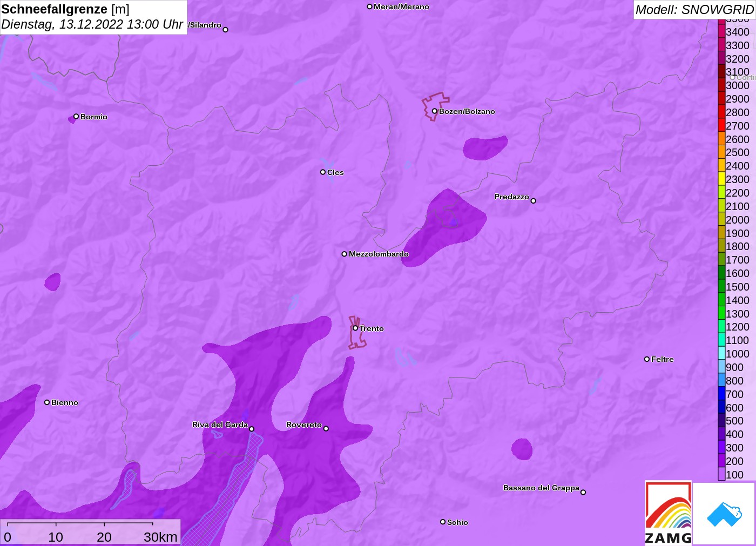The width and height of the screenshot is (756, 546).
Task: Select the "Bassano del Grappa" label
Action: pos(541,488)
